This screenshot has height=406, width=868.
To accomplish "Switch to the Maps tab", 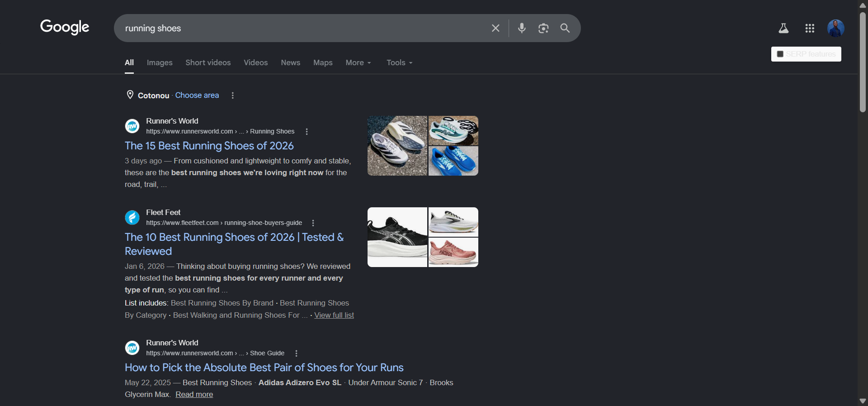I will pos(323,62).
